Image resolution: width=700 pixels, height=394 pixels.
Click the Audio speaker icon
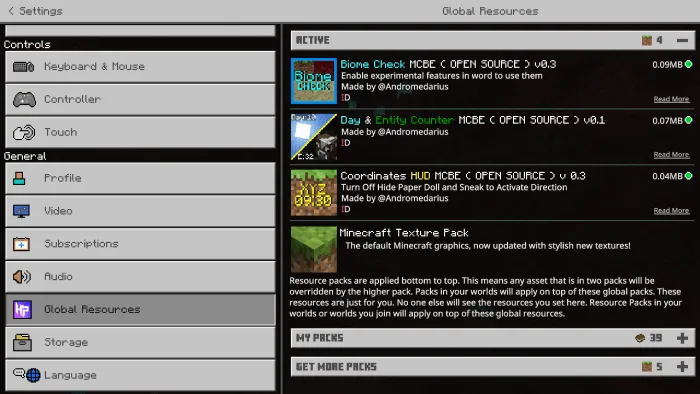pos(21,277)
